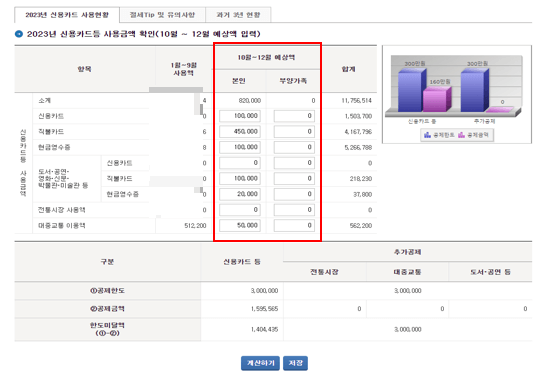This screenshot has height=387, width=558.
Task: Focus the 신용카드 본인 field showing 100,000
Action: 240,116
